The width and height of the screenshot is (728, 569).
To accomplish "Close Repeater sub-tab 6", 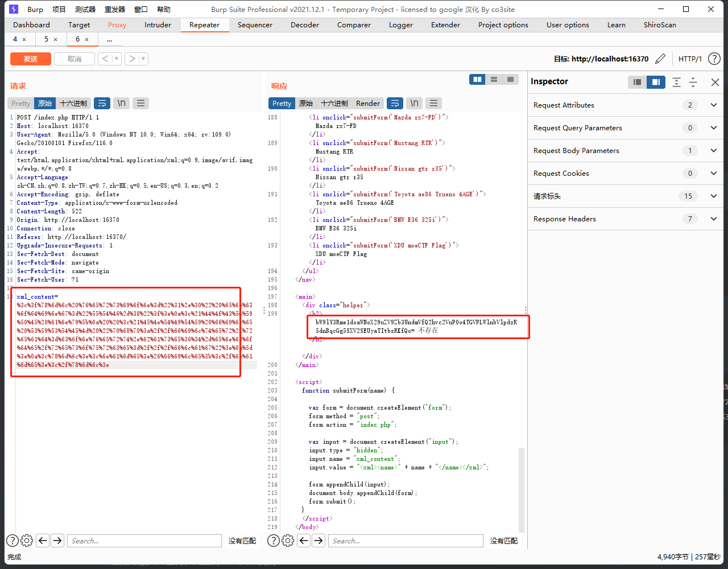I will tap(86, 39).
